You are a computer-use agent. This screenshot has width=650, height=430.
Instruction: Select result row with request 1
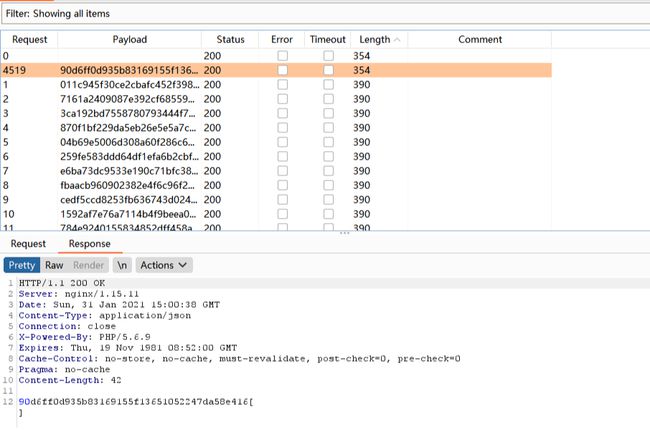click(x=130, y=86)
